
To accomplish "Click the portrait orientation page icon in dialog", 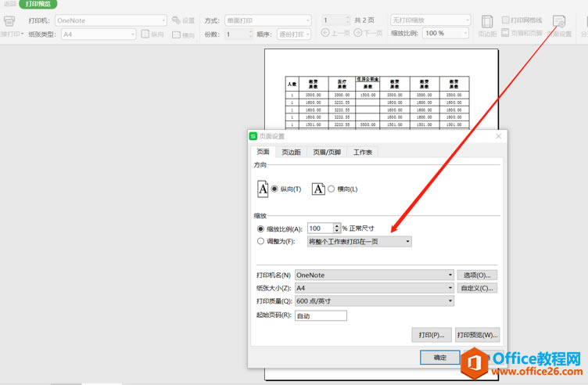I will pyautogui.click(x=264, y=189).
